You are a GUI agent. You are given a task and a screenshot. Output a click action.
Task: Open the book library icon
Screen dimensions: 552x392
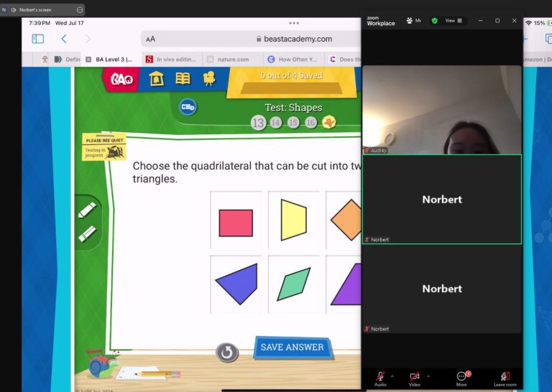(183, 78)
